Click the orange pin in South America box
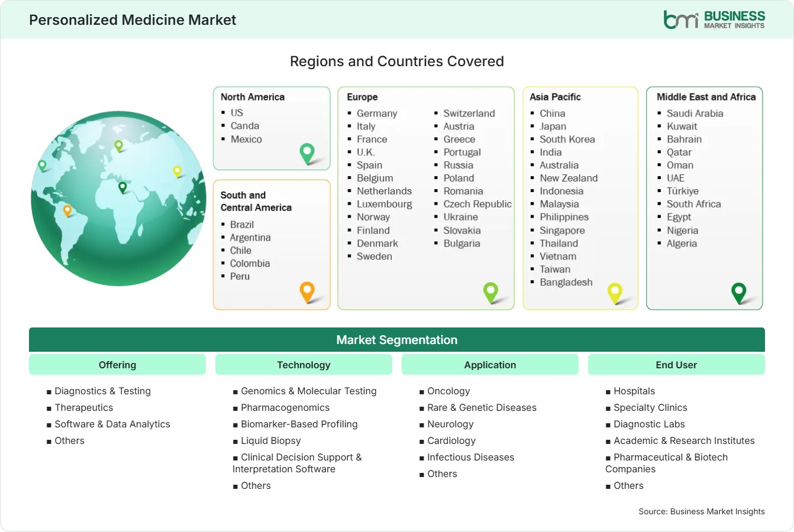Image resolution: width=794 pixels, height=532 pixels. click(x=307, y=292)
